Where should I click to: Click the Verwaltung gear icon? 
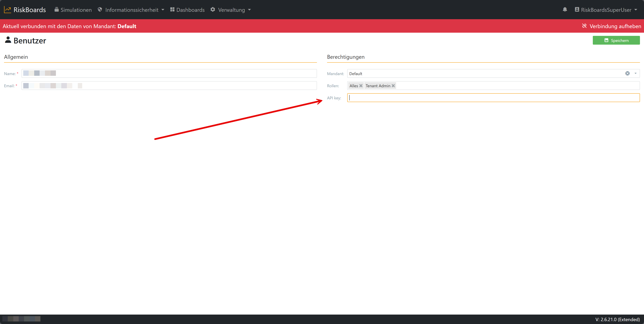tap(213, 9)
